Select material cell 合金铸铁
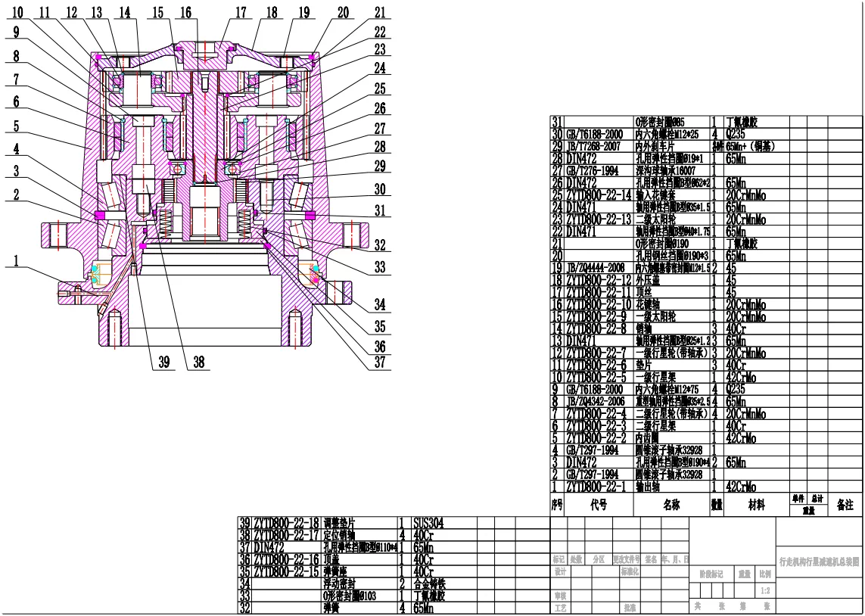865x616 pixels. point(428,583)
